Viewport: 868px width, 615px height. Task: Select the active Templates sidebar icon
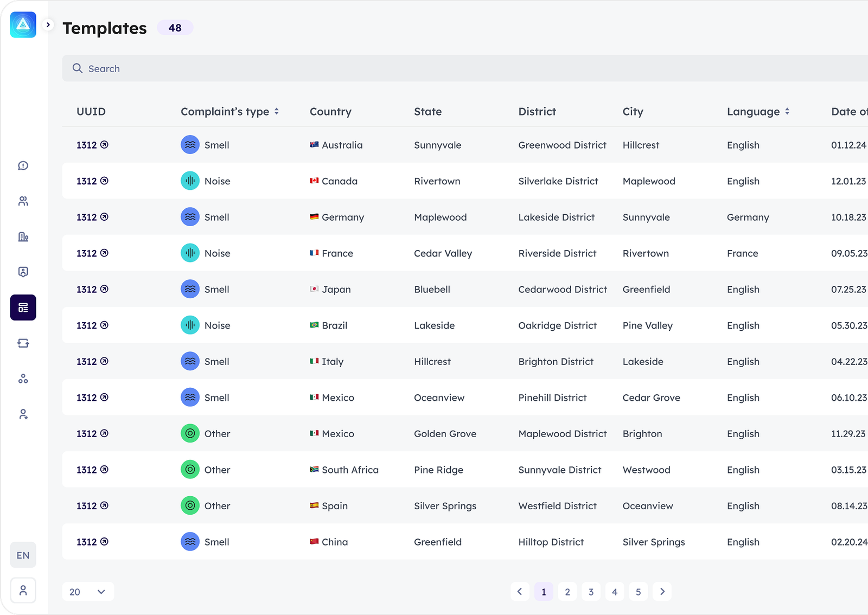(x=23, y=307)
